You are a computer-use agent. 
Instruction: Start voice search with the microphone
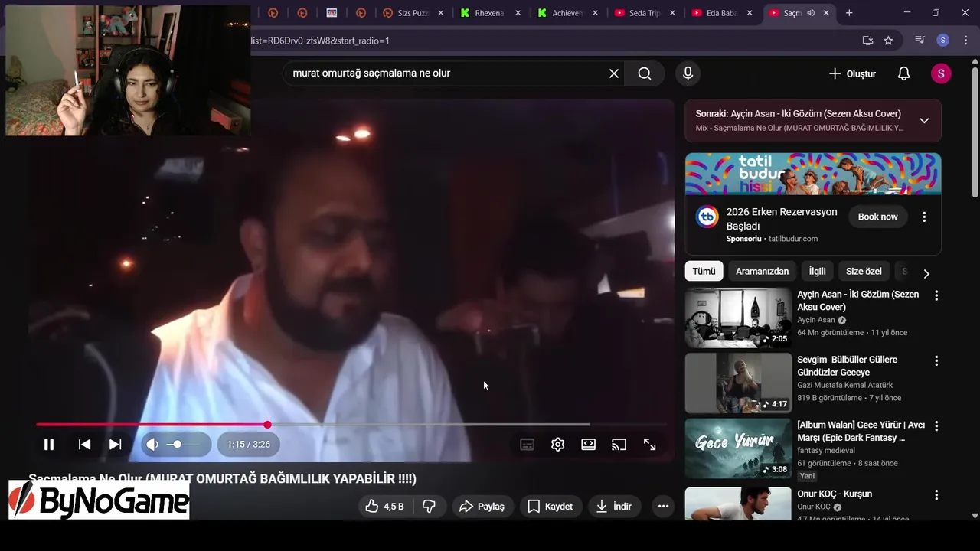tap(688, 73)
